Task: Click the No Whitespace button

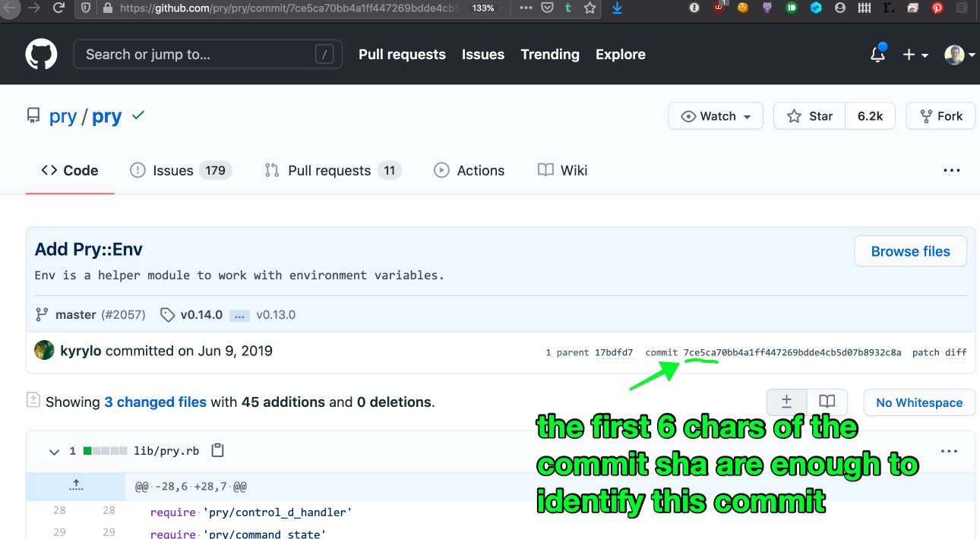Action: (x=919, y=402)
